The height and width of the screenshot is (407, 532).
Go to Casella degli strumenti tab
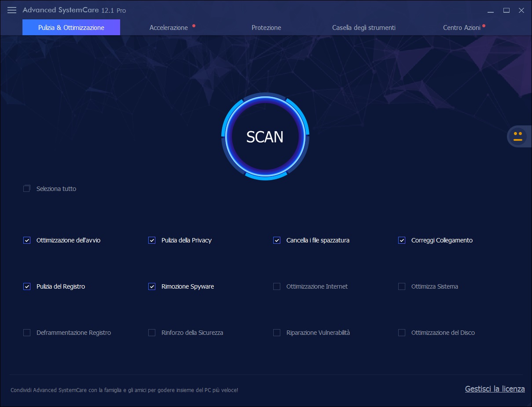pyautogui.click(x=364, y=28)
